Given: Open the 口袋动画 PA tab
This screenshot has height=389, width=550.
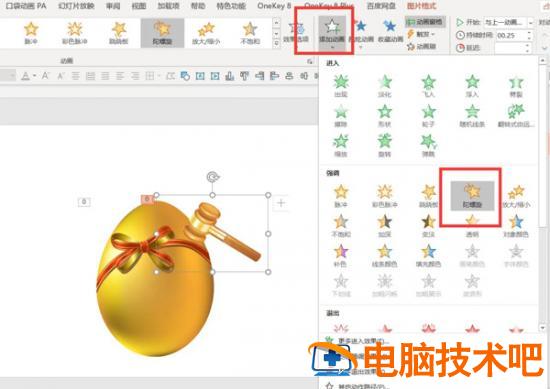Looking at the screenshot, I should tap(26, 6).
